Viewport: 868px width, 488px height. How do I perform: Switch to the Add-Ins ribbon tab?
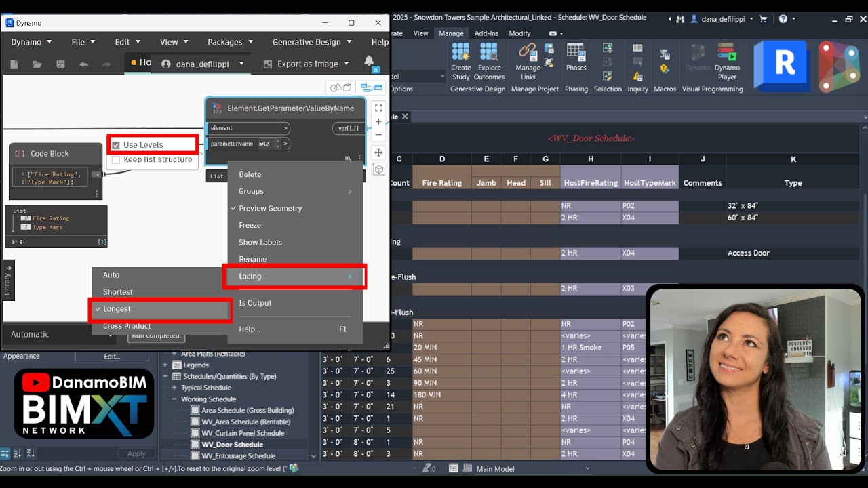(x=486, y=33)
